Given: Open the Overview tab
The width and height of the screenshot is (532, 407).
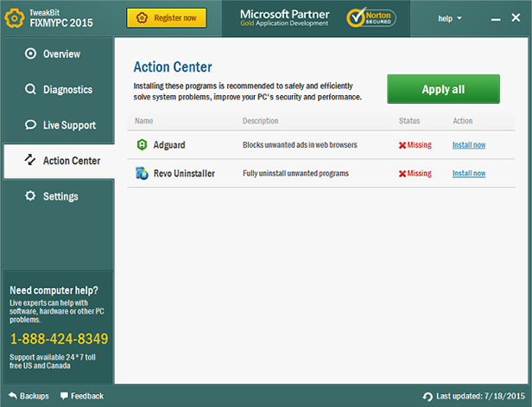Looking at the screenshot, I should tap(59, 54).
